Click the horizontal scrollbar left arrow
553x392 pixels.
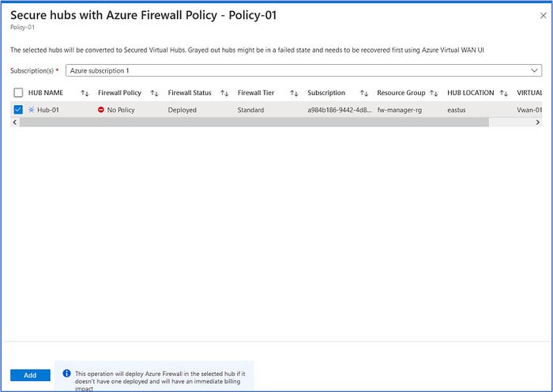pos(15,122)
